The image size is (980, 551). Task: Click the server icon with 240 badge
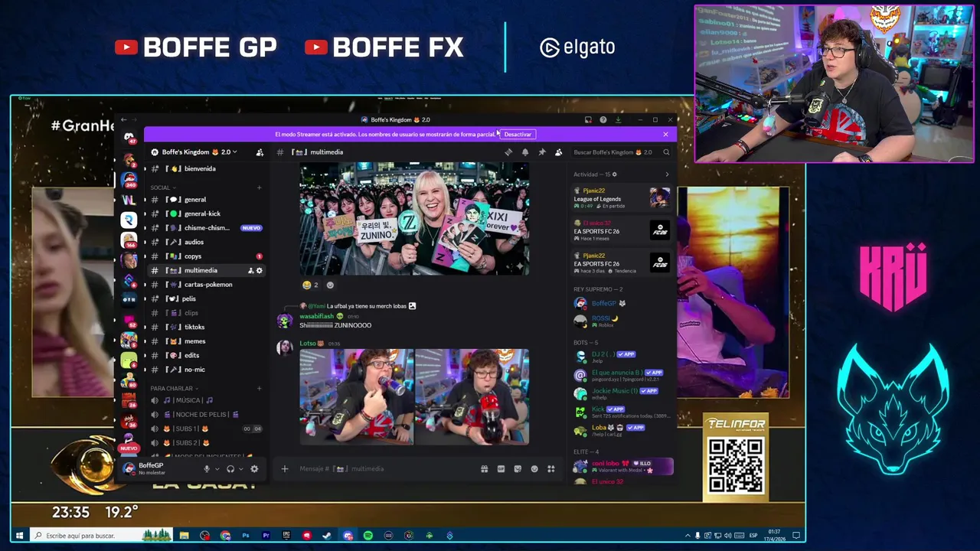(129, 180)
